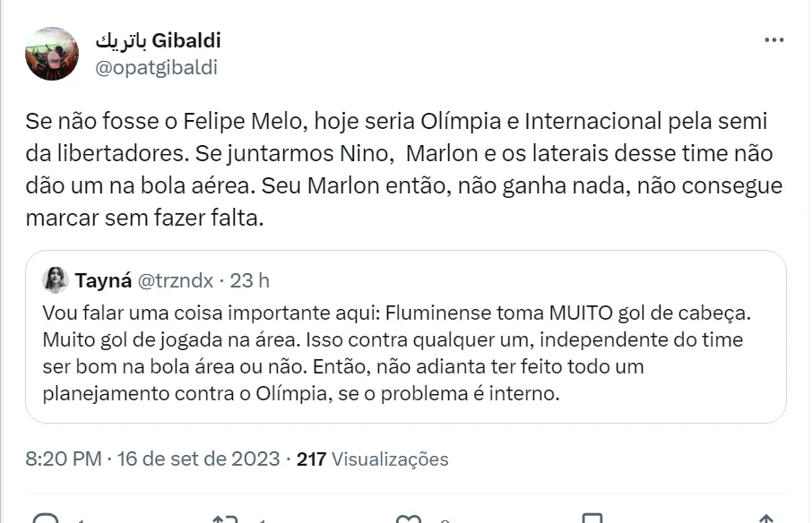
Task: Like the tweet with the heart icon
Action: [409, 519]
